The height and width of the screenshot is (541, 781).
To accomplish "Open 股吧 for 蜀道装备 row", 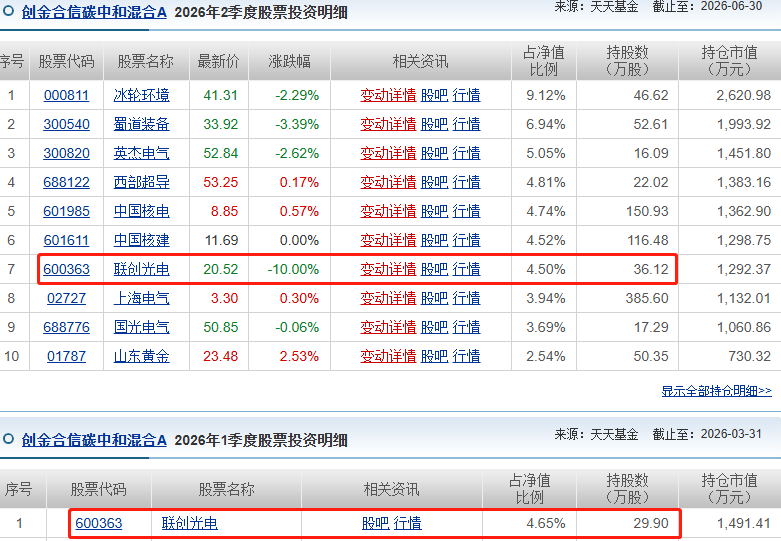I will click(434, 124).
